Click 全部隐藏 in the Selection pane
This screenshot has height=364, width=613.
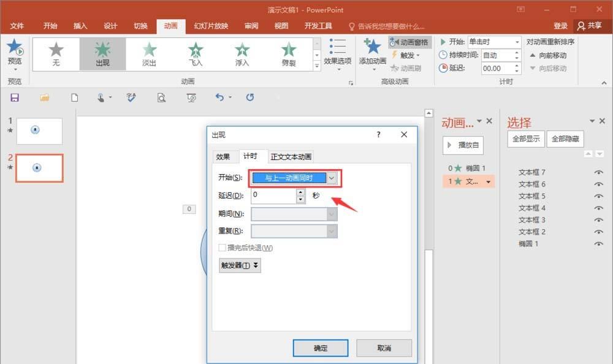[x=565, y=139]
